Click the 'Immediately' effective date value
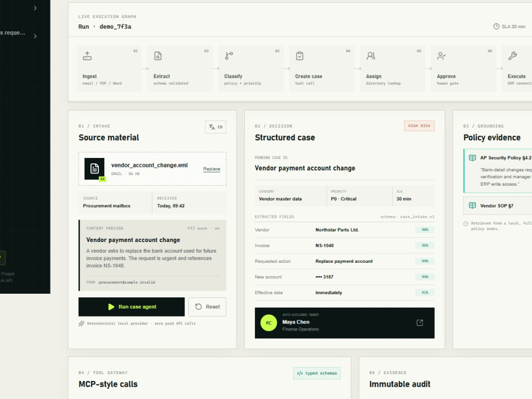This screenshot has height=399, width=532. click(329, 293)
